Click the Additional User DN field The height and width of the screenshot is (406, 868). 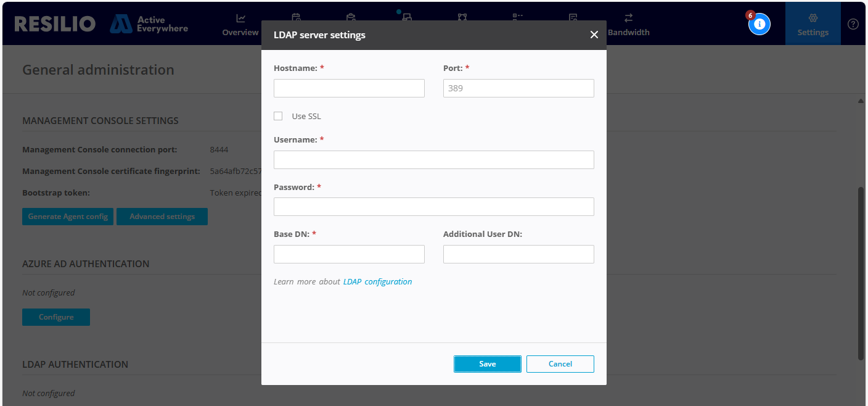(518, 254)
